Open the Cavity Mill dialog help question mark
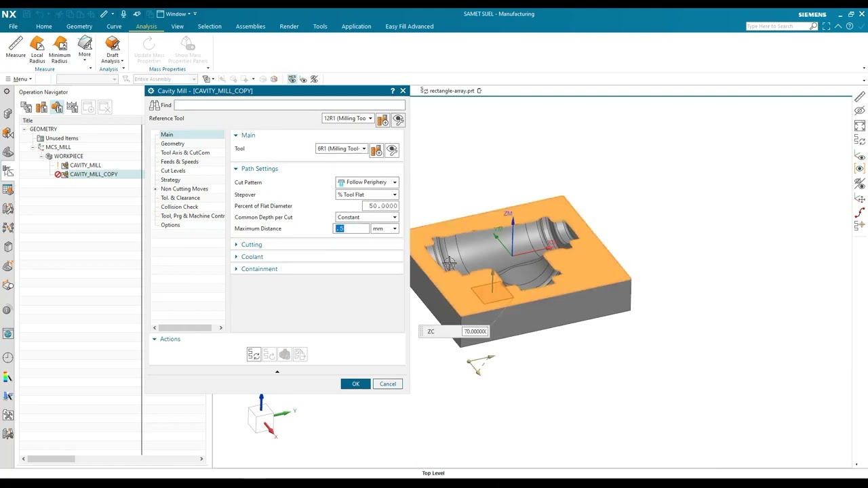 (x=393, y=91)
